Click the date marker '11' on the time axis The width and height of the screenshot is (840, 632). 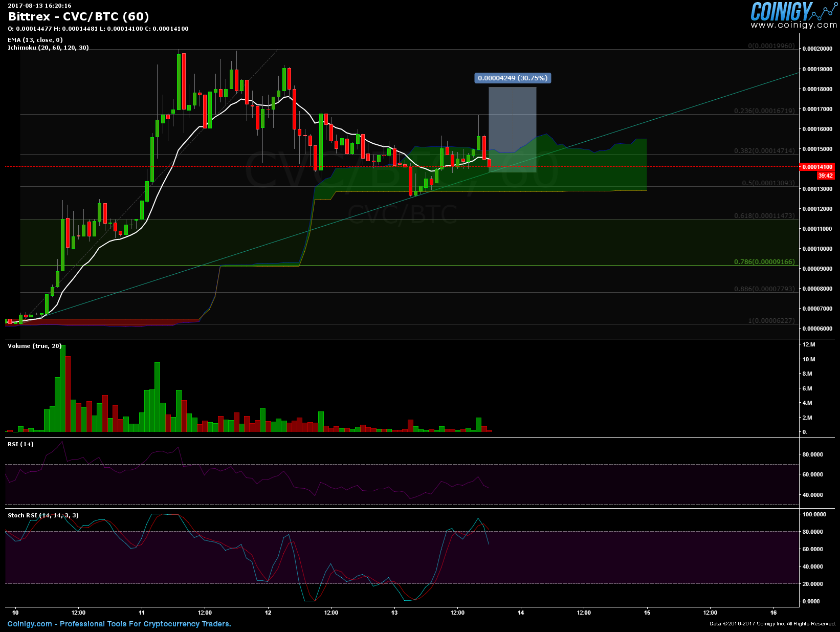coord(142,613)
